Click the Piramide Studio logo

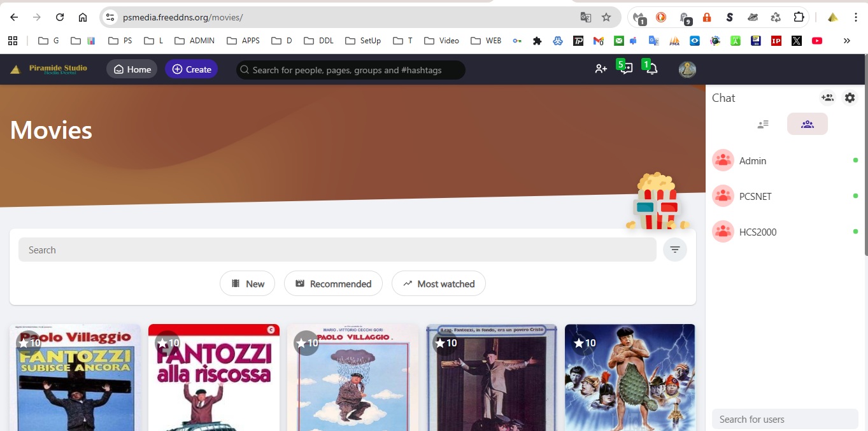pyautogui.click(x=50, y=69)
